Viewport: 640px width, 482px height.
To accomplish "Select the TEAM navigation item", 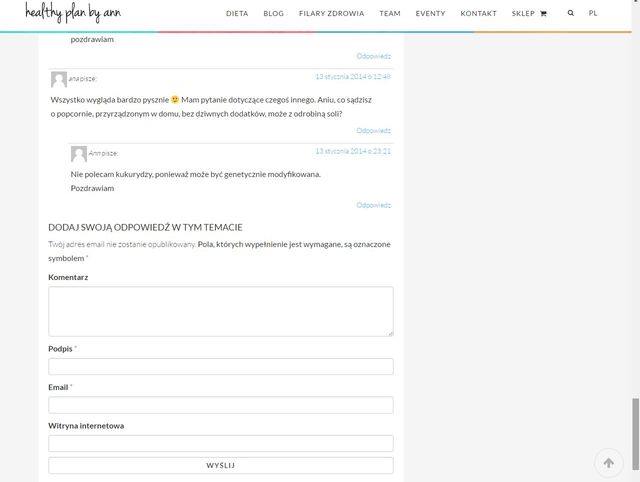I will coord(390,14).
